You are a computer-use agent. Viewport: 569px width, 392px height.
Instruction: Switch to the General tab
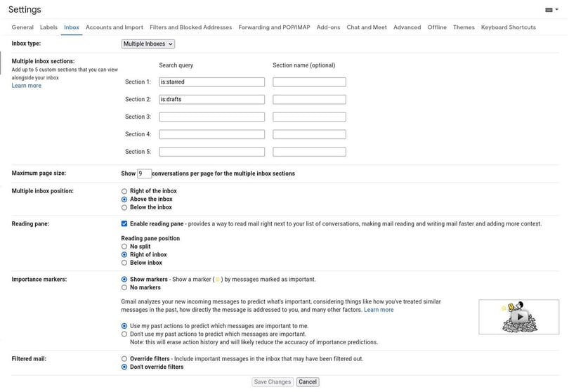(22, 27)
